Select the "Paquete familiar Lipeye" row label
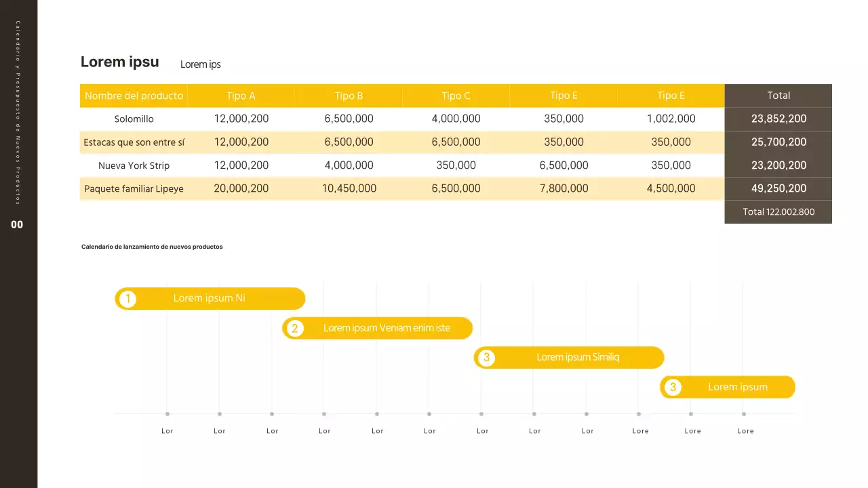This screenshot has width=868, height=488. (x=134, y=188)
